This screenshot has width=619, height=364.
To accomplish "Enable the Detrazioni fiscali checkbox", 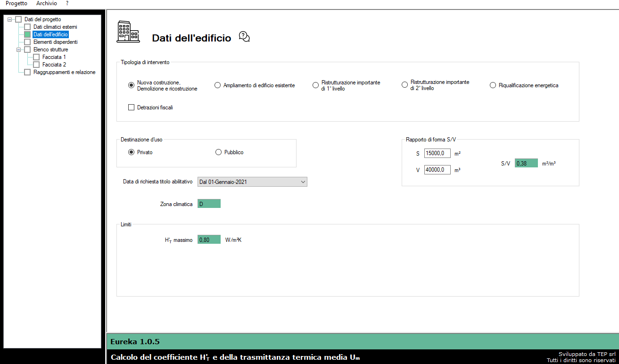I will pyautogui.click(x=132, y=108).
